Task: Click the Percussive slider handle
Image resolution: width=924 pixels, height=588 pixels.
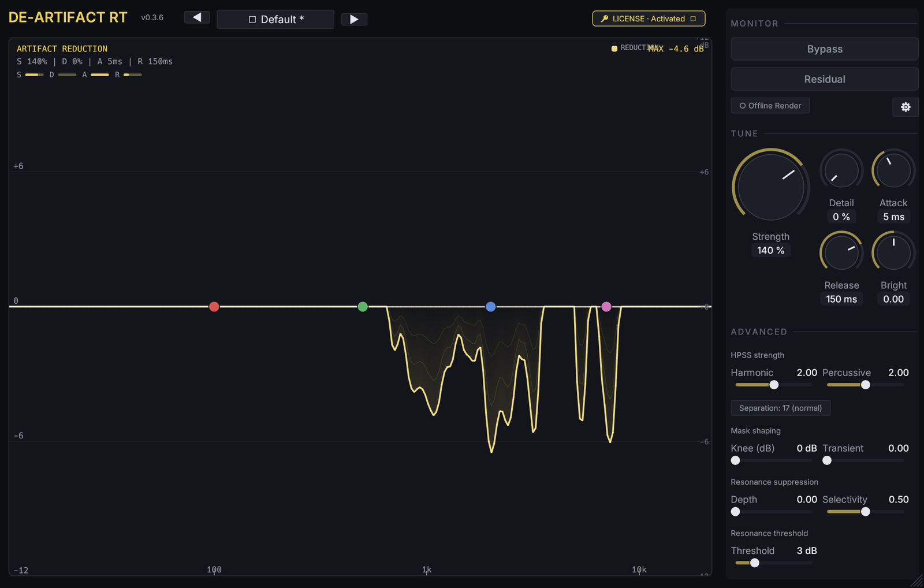Action: pyautogui.click(x=866, y=385)
